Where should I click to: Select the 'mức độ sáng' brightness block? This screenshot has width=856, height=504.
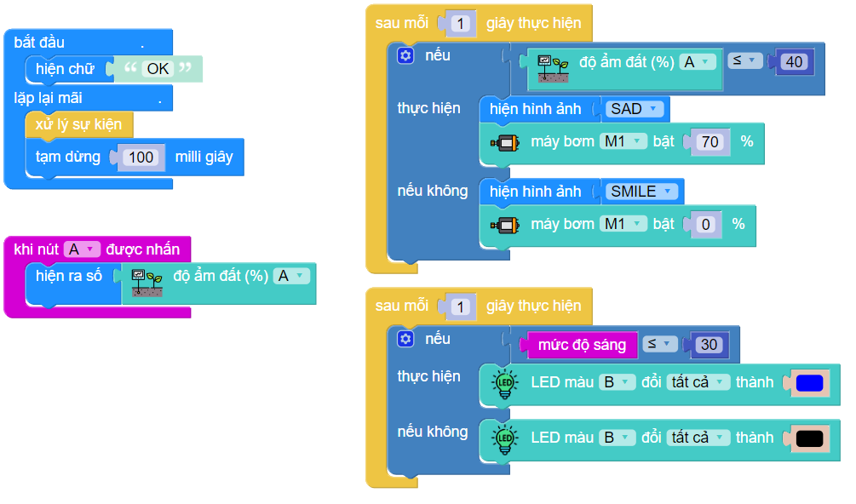coord(582,345)
